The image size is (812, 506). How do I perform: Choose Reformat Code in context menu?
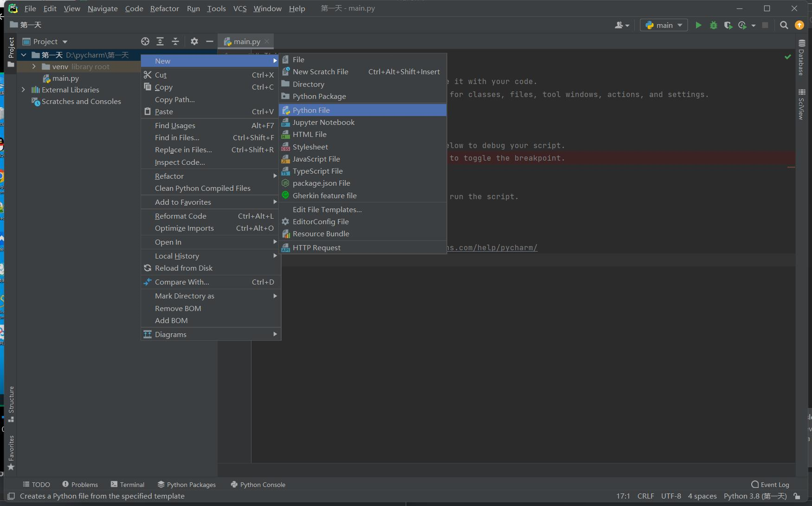[x=180, y=216]
